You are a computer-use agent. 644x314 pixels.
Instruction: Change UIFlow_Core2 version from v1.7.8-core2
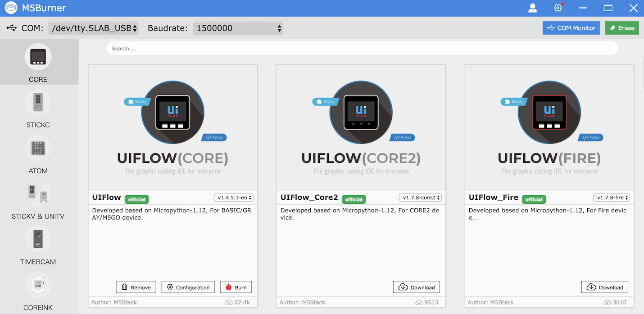420,197
